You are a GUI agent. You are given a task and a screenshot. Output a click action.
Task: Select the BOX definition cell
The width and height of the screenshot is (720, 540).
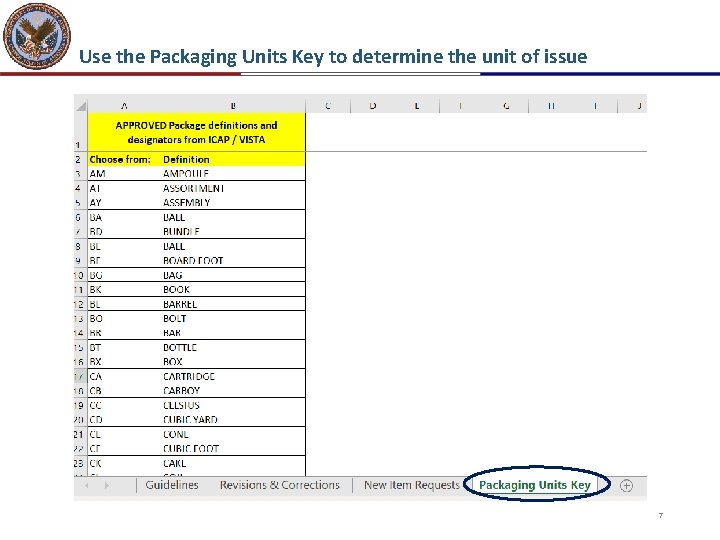pyautogui.click(x=233, y=362)
